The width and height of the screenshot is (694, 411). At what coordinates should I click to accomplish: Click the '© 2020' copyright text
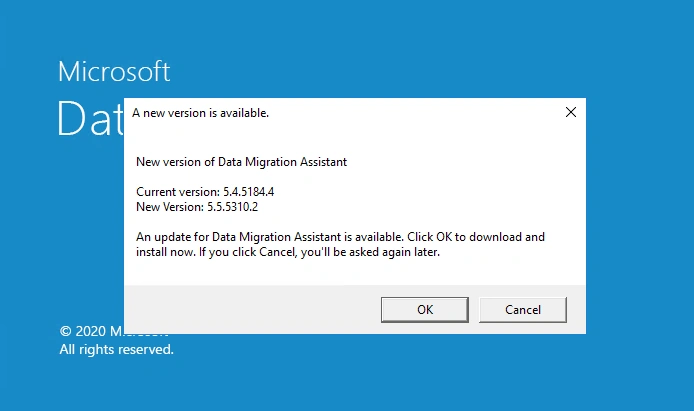pyautogui.click(x=82, y=331)
